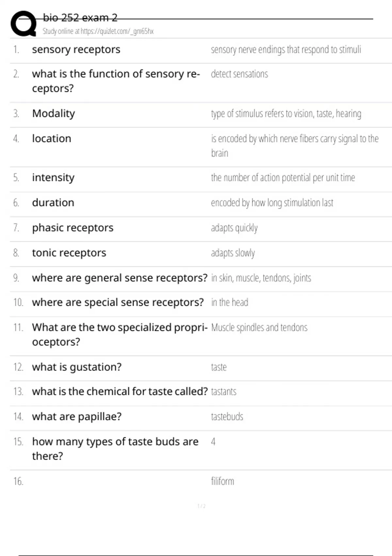The width and height of the screenshot is (392, 556).
Task: Click definition 'sensory nerve endings that respond to stimuli'
Action: coord(286,50)
